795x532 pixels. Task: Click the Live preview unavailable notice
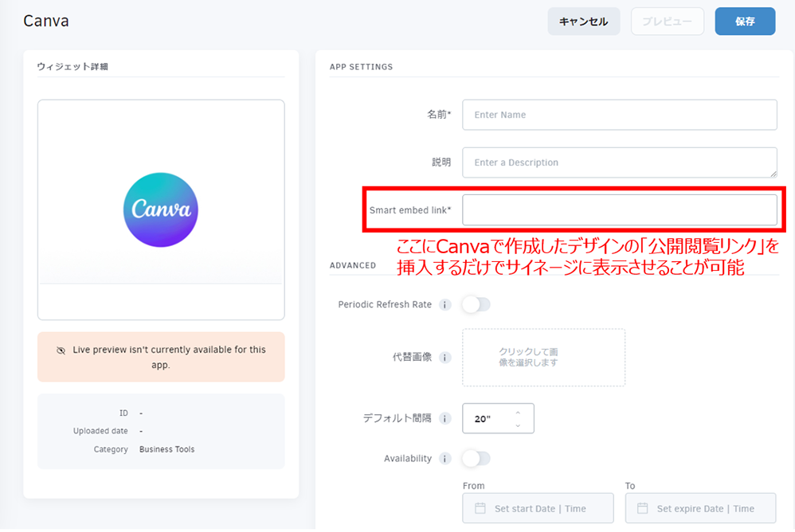[x=161, y=358]
